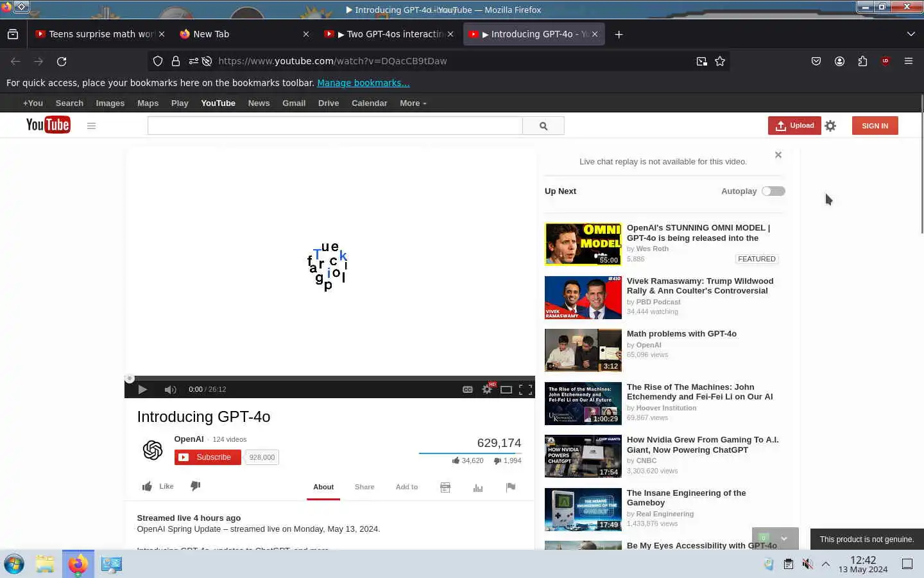Open player quality settings gear
Viewport: 924px width, 578px height.
[487, 389]
